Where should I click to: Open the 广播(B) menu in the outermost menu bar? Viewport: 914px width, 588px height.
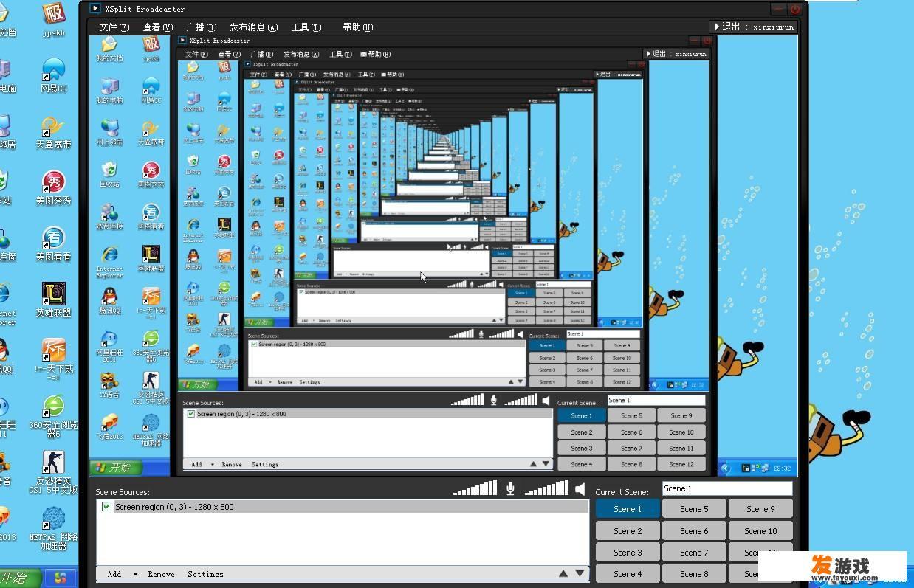201,27
